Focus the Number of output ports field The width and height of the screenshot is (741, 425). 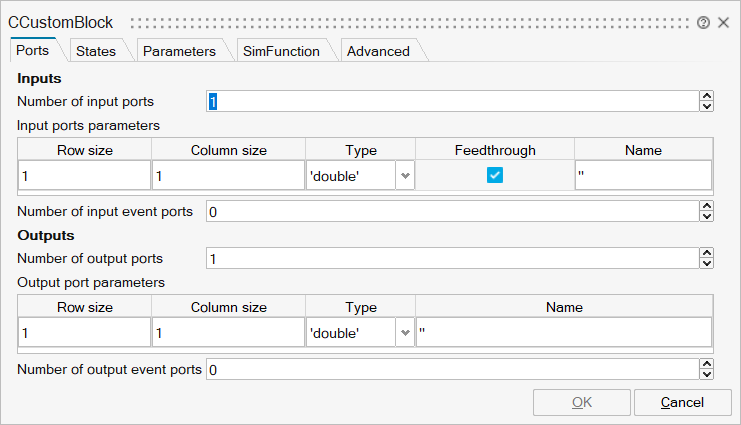[450, 259]
